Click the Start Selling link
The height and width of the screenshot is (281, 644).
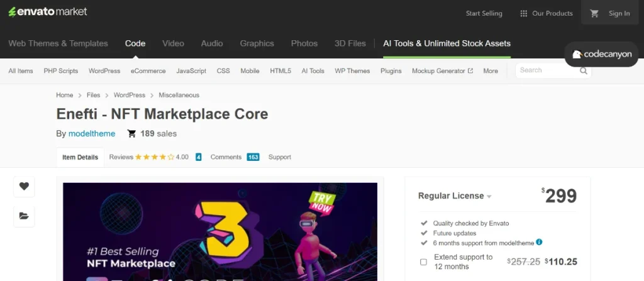pyautogui.click(x=484, y=14)
